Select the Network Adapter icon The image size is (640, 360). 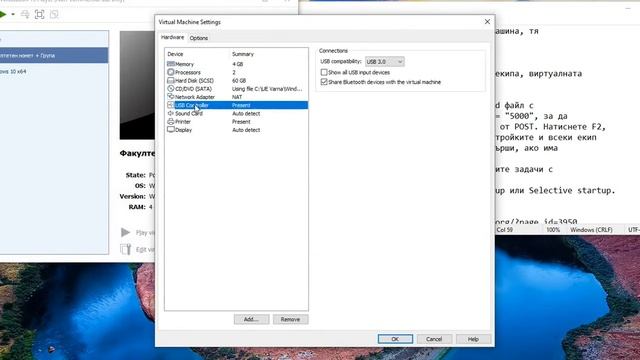[x=171, y=97]
